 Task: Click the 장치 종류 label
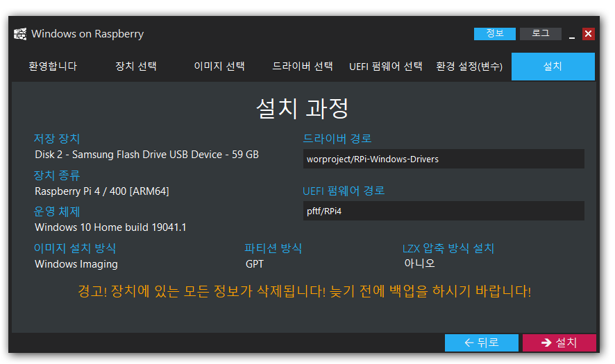57,175
